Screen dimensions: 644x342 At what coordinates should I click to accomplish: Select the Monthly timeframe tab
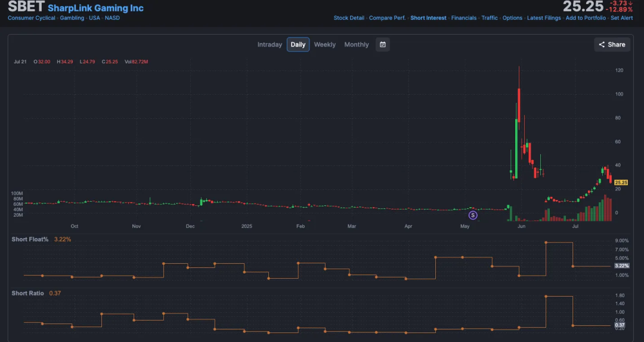[357, 45]
